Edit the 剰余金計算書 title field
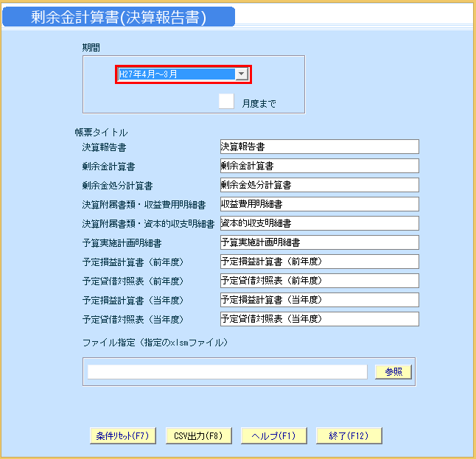The height and width of the screenshot is (459, 476). point(319,166)
